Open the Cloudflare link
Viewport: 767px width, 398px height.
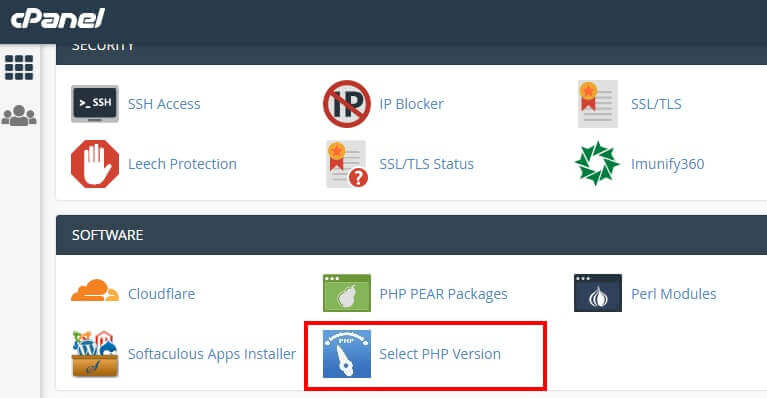[161, 294]
